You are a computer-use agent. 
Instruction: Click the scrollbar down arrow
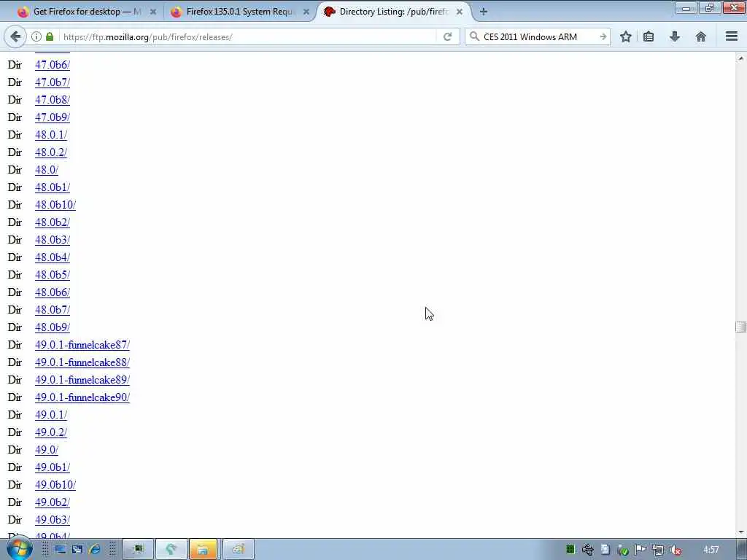(x=740, y=532)
